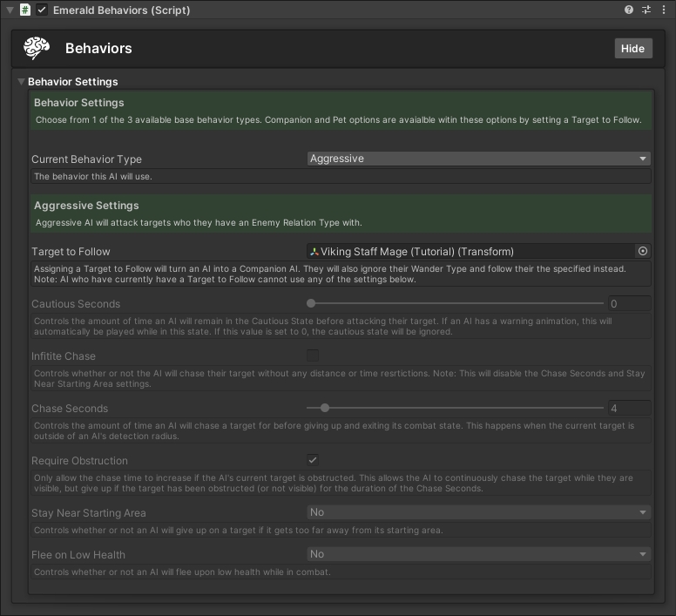Click the preset selector icon in header

pyautogui.click(x=646, y=10)
